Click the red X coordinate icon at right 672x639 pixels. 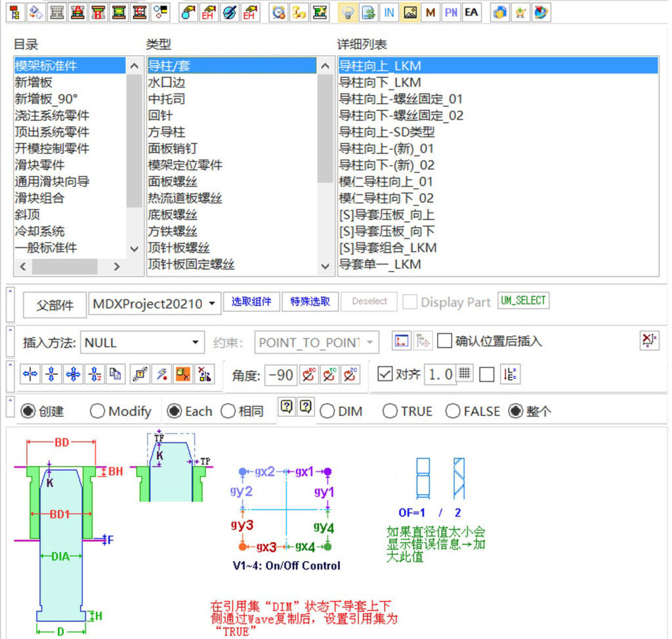(x=649, y=340)
